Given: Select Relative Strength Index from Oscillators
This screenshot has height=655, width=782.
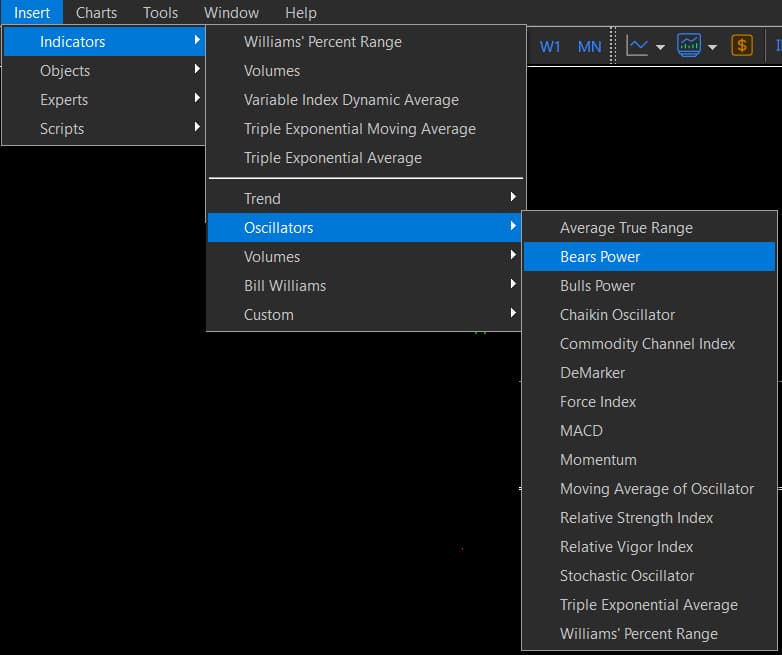Looking at the screenshot, I should tap(636, 518).
